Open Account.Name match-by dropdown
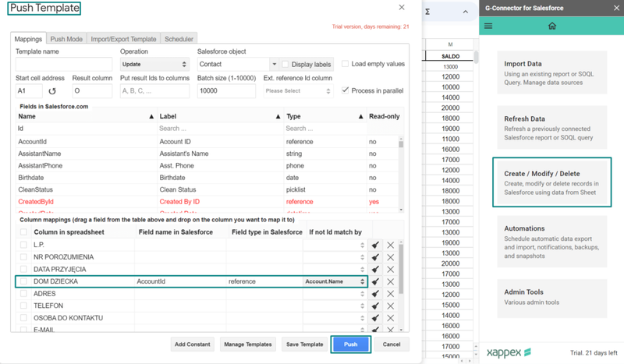 pos(335,281)
